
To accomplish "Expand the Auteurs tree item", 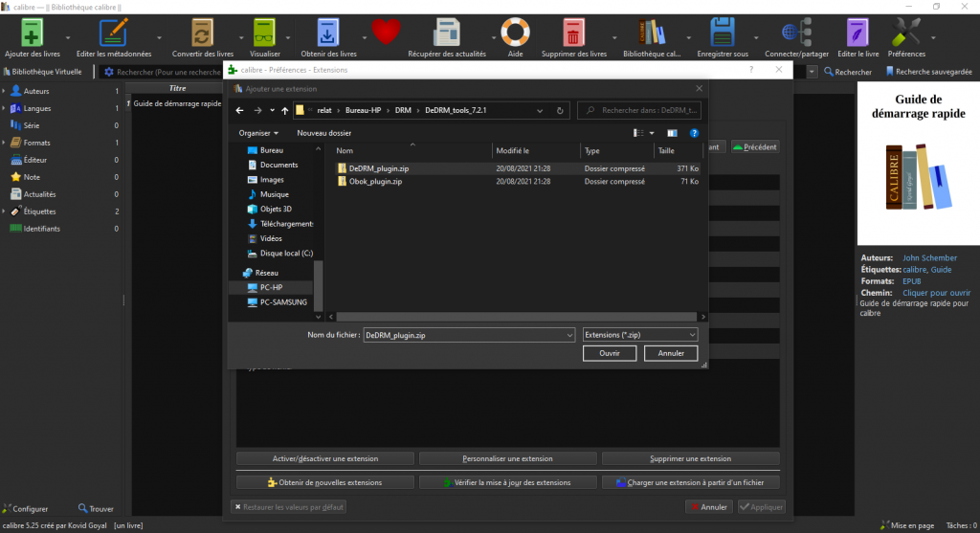I will pyautogui.click(x=4, y=91).
